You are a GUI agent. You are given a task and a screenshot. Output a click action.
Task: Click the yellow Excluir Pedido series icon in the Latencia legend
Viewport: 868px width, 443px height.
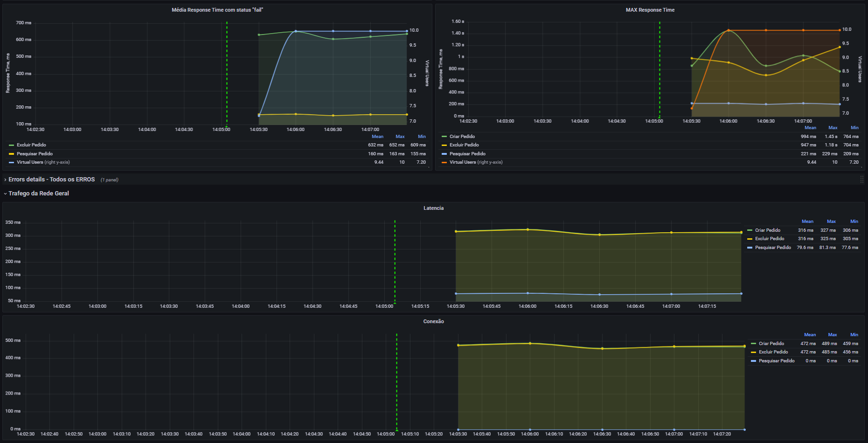[750, 239]
